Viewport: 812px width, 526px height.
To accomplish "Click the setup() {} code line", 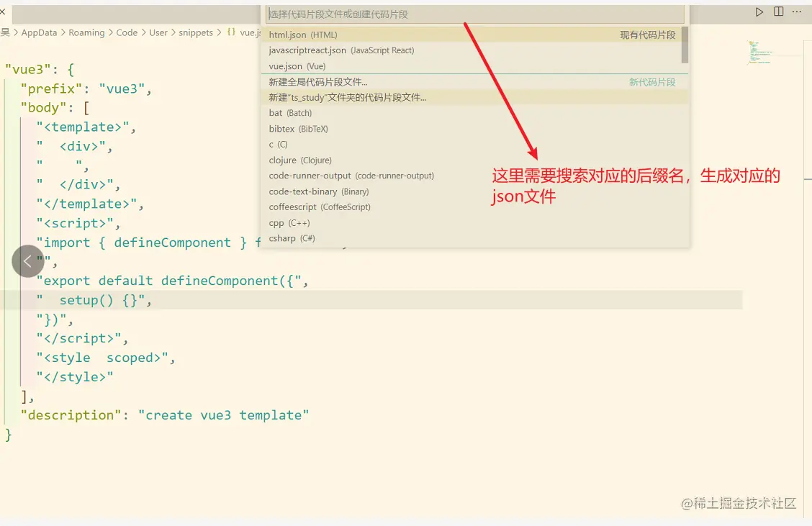I will click(x=94, y=300).
